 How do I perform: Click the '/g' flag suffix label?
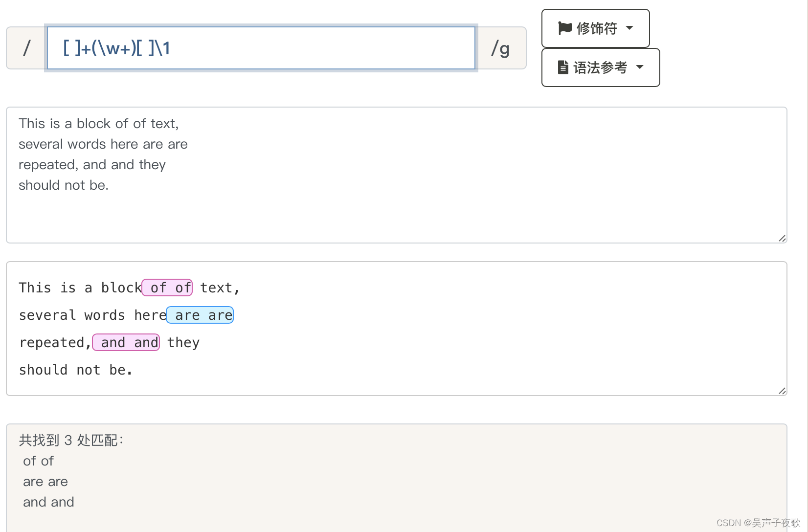tap(501, 48)
